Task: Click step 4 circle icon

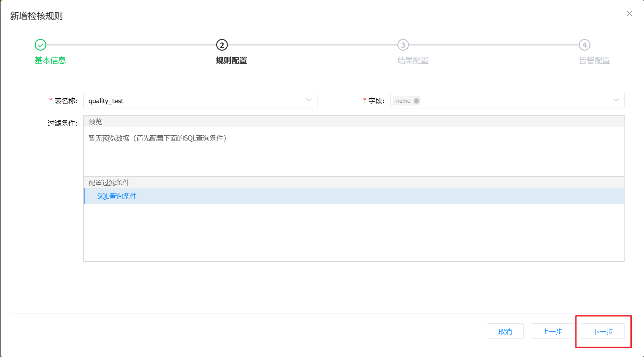Action: [585, 45]
